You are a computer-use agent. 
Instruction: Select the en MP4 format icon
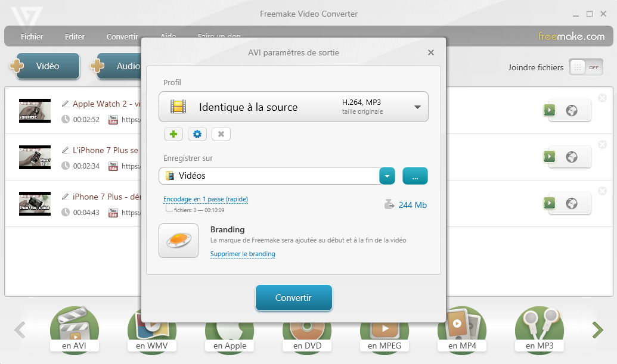(x=461, y=329)
